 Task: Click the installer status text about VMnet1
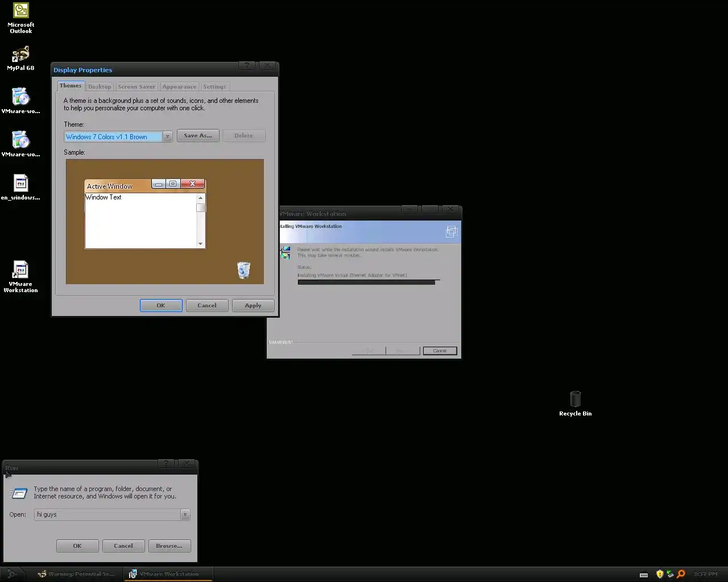point(352,275)
